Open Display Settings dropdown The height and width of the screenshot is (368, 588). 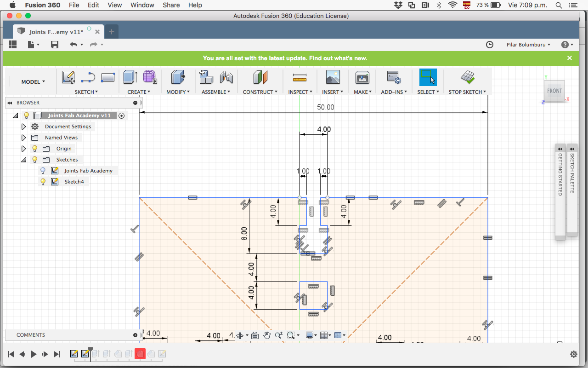[311, 335]
